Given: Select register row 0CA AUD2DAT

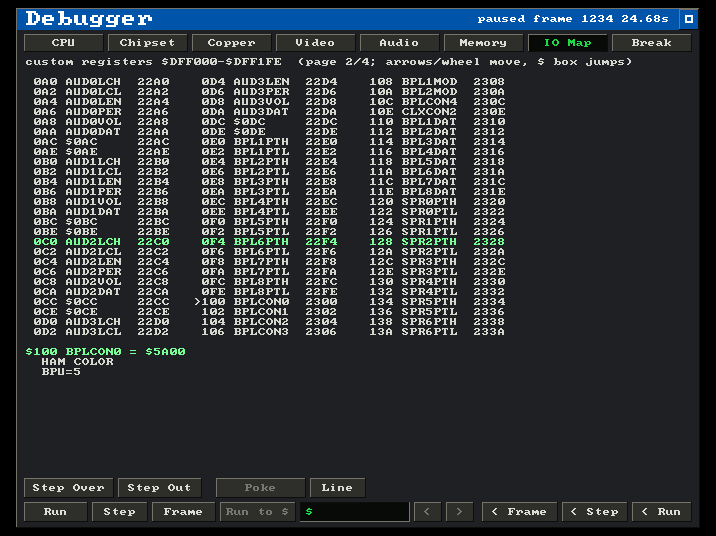Looking at the screenshot, I should [101, 292].
